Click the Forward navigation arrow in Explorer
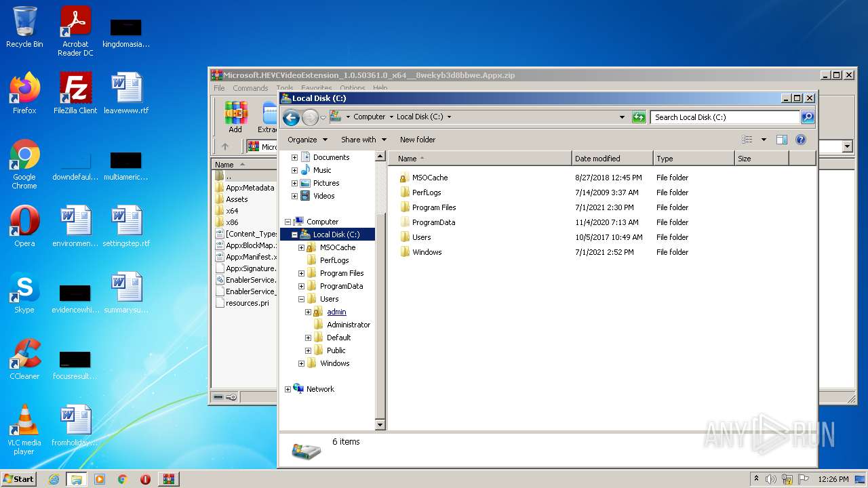 point(310,117)
